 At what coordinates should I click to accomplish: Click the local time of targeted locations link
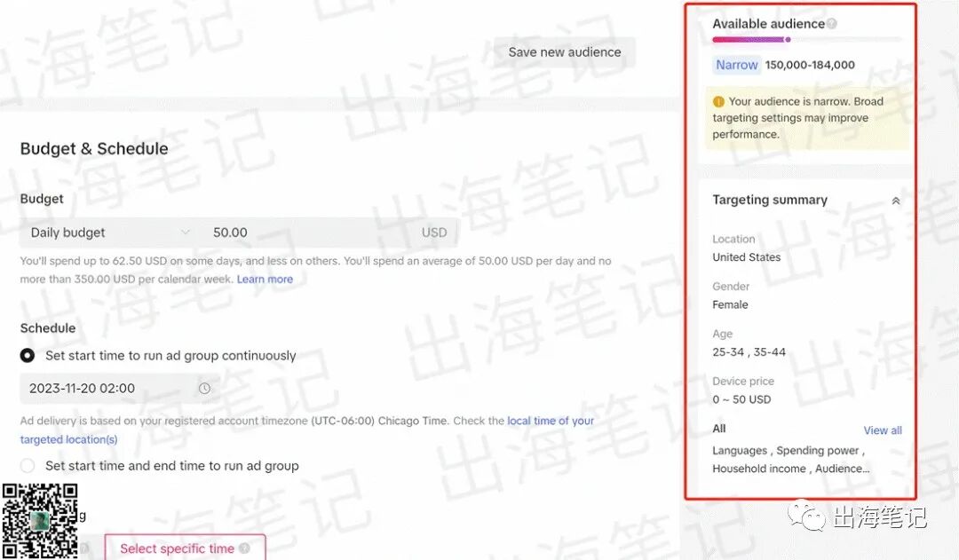(550, 421)
